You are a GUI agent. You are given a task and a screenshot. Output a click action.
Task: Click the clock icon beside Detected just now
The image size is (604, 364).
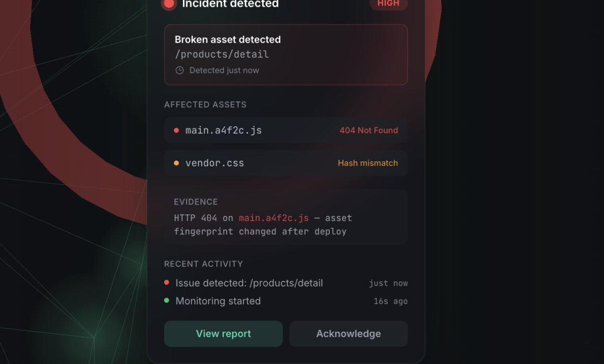point(180,70)
